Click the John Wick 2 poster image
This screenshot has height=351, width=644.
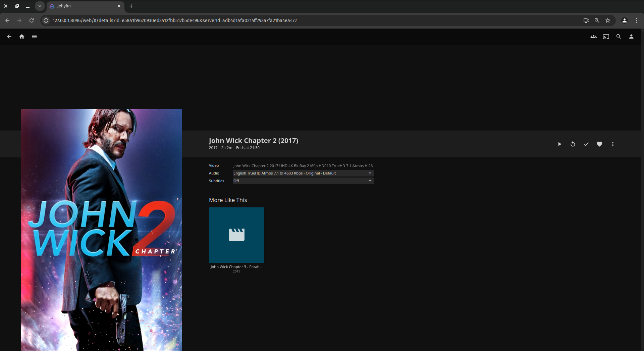(x=102, y=230)
